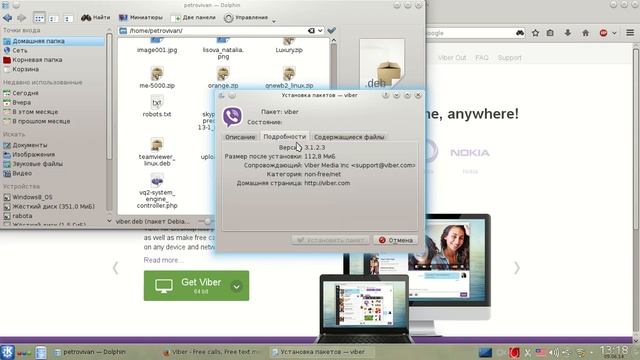Bookmark page with browser star icon
Screen dimensions: 640x360
pyautogui.click(x=536, y=33)
